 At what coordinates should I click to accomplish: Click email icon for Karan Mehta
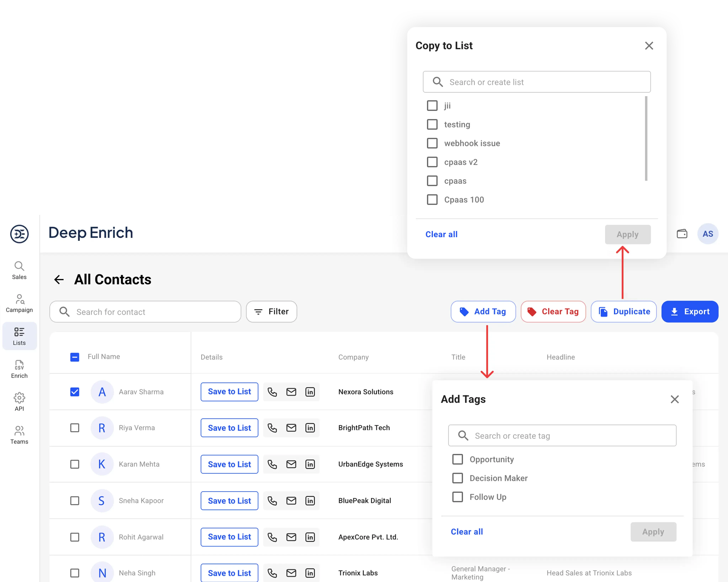point(291,464)
